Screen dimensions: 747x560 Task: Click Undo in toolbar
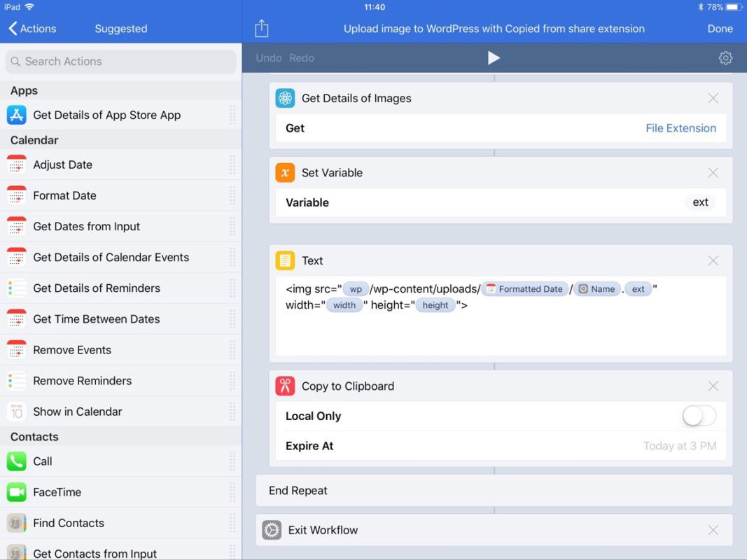(269, 58)
